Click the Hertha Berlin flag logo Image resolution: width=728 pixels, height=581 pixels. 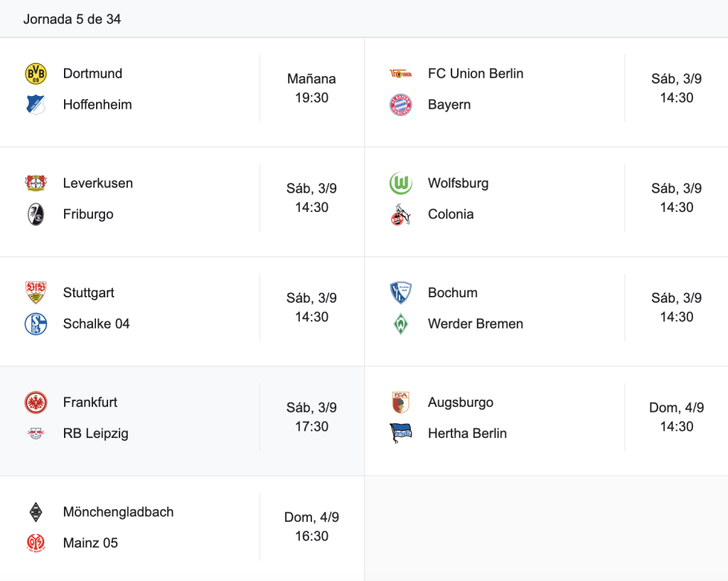click(x=401, y=433)
